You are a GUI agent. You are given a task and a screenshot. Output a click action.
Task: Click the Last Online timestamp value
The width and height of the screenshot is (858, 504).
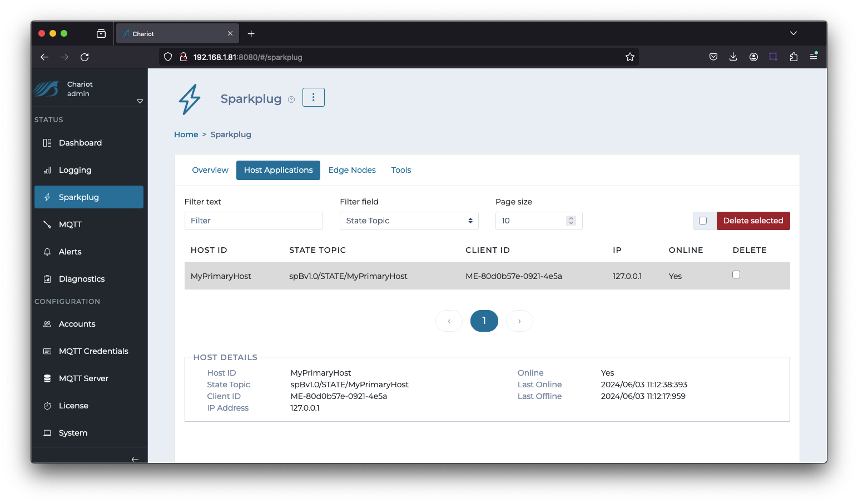(644, 385)
